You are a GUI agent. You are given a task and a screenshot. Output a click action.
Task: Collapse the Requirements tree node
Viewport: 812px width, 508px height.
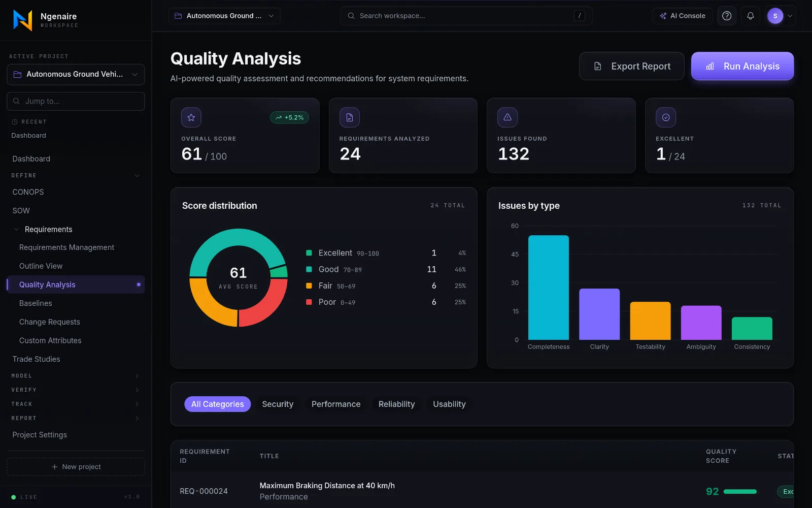[16, 229]
